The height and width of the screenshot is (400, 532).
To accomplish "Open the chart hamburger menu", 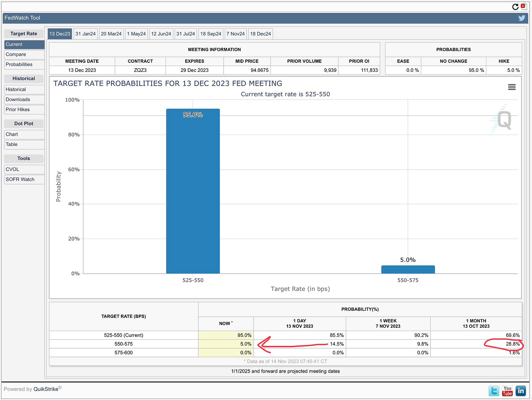I will (x=512, y=87).
